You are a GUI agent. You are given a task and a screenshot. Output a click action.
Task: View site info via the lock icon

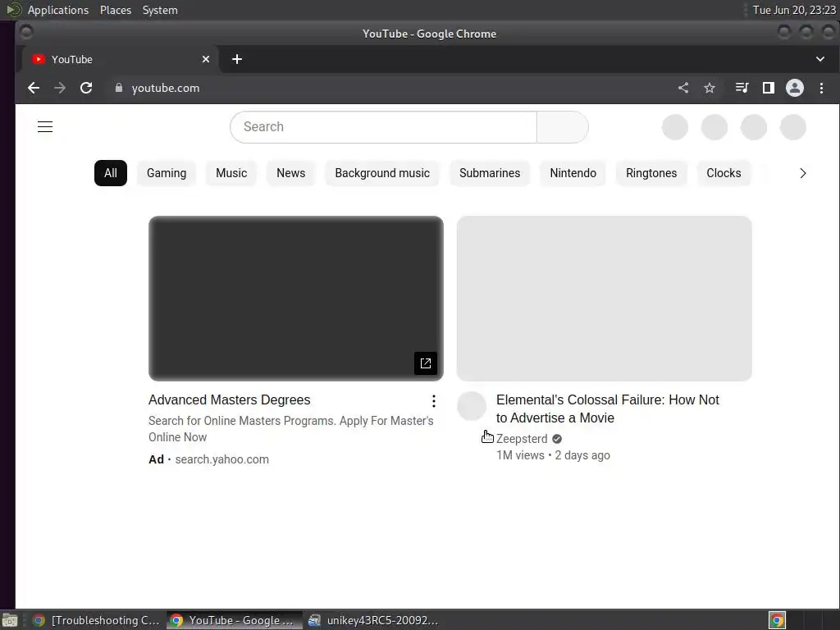tap(119, 88)
